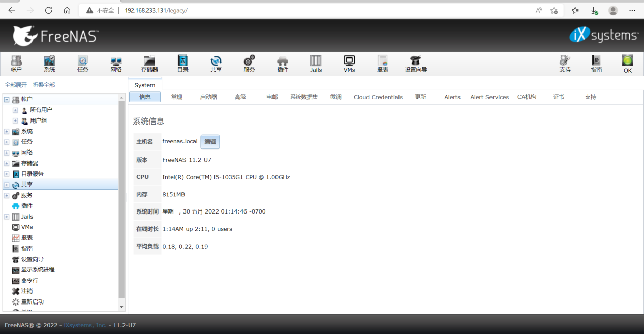Screen dimensions: 644x334
Task: Open the 存储器 toolbar icon
Action: pos(149,64)
